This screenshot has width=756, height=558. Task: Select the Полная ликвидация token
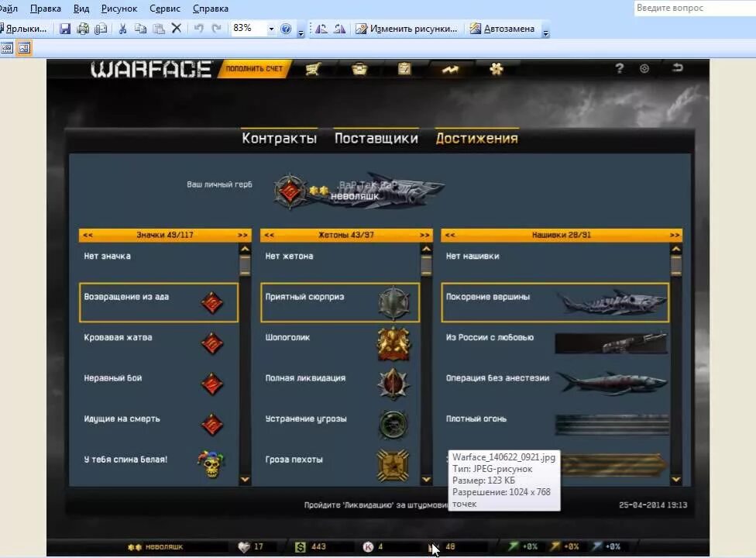point(340,384)
